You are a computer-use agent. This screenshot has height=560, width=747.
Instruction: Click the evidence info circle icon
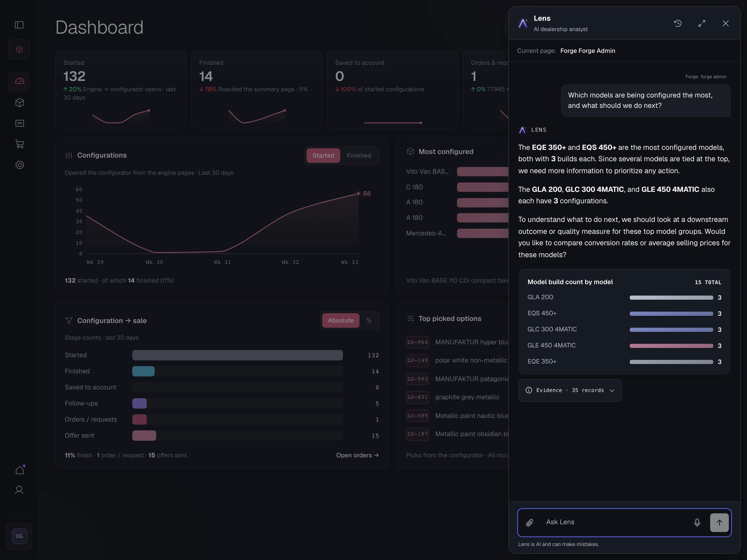click(529, 390)
